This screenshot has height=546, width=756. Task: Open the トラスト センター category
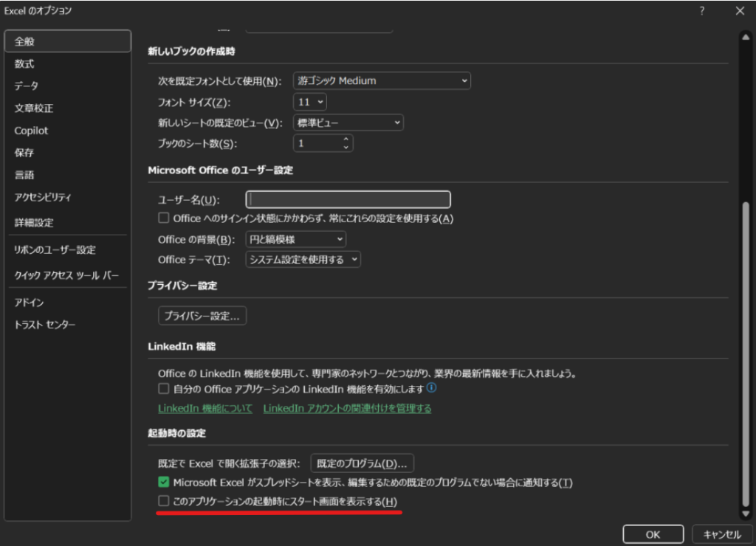click(45, 325)
